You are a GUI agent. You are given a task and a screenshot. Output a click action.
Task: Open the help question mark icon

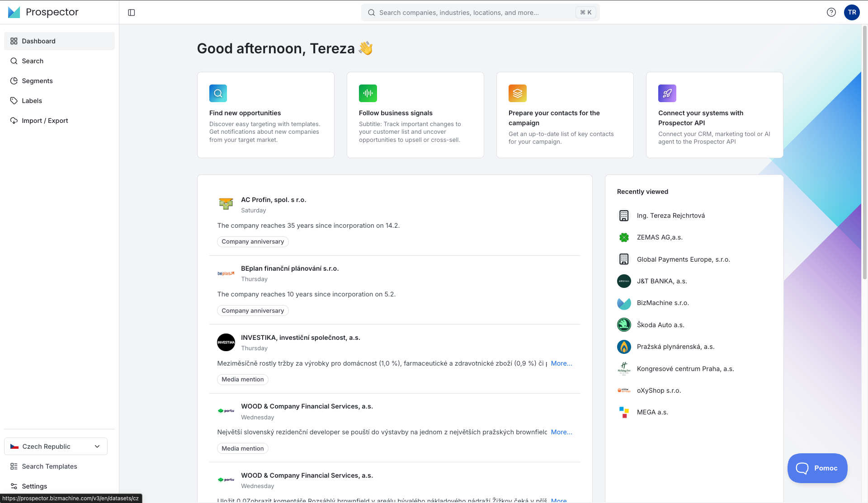831,13
